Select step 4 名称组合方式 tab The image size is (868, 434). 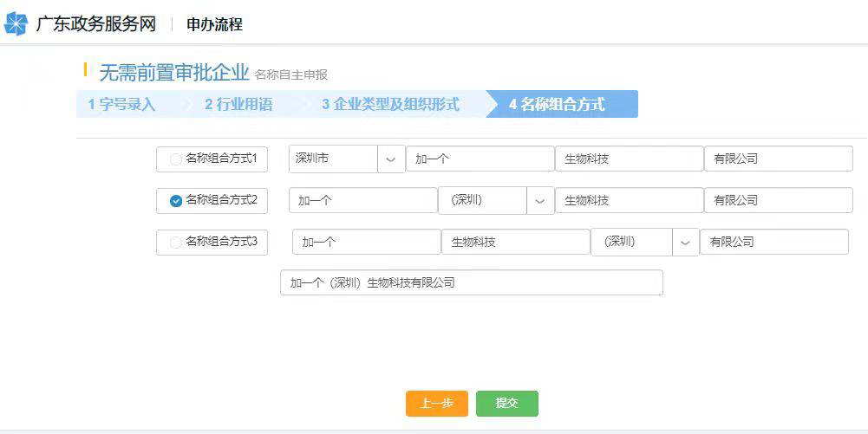pyautogui.click(x=557, y=105)
